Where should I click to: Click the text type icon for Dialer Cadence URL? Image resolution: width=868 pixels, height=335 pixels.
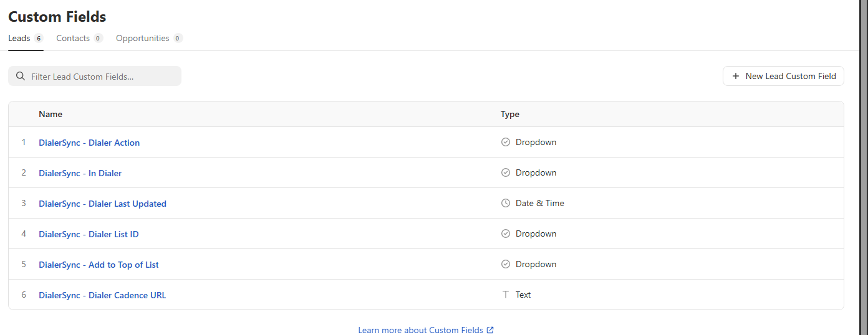click(506, 295)
